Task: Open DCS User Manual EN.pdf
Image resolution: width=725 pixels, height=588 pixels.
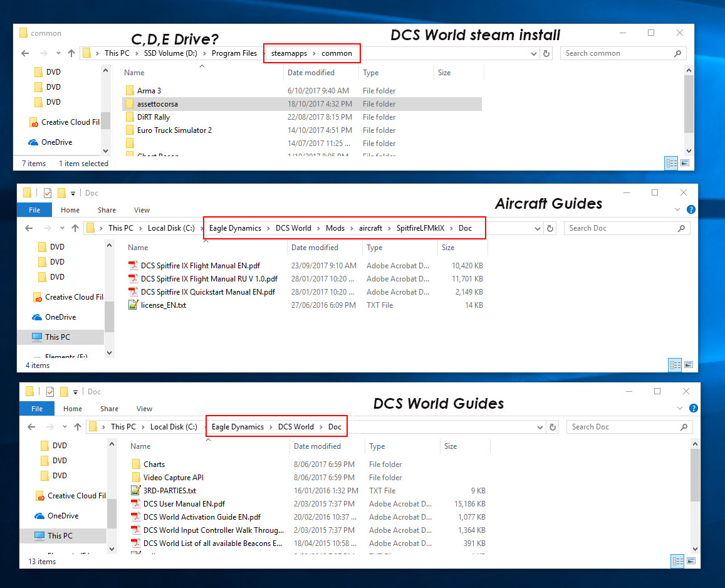Action: coord(178,503)
